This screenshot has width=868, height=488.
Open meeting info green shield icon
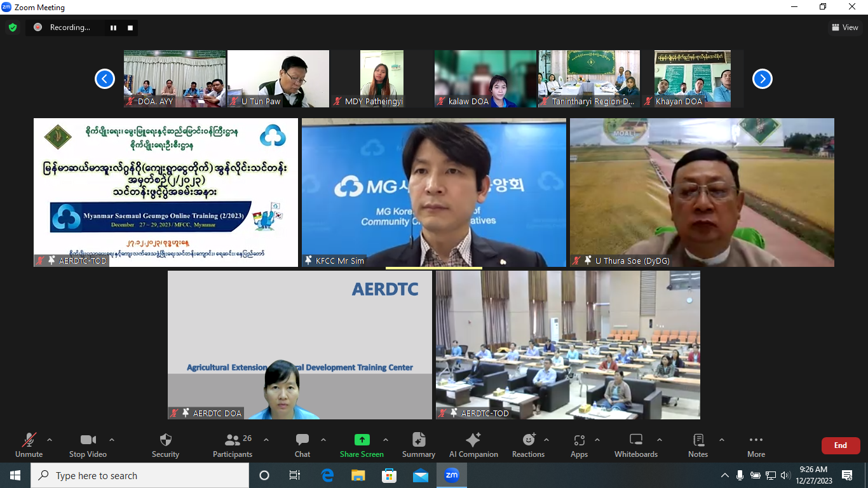pos(13,27)
